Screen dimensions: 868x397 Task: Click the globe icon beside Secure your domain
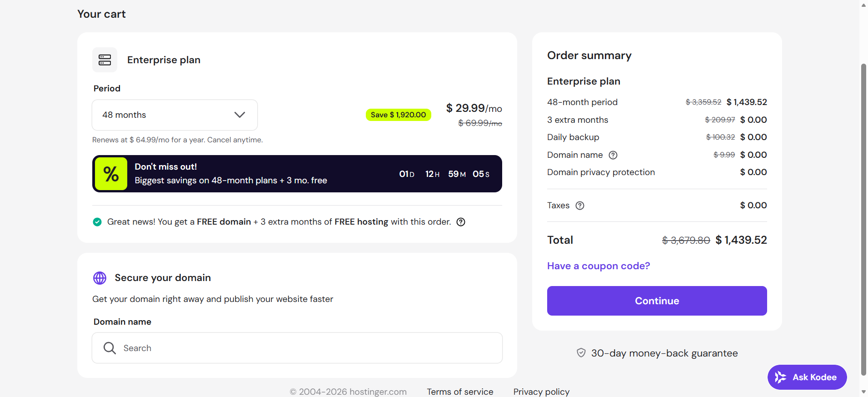coord(100,278)
